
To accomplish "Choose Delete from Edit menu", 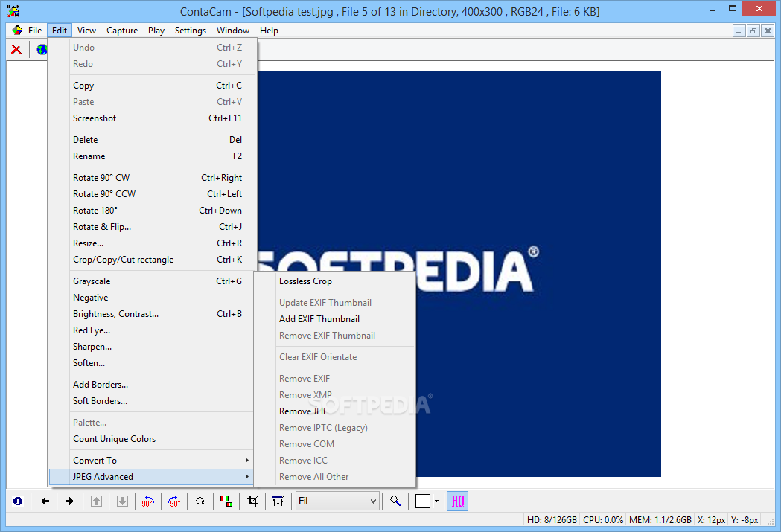I will click(151, 140).
